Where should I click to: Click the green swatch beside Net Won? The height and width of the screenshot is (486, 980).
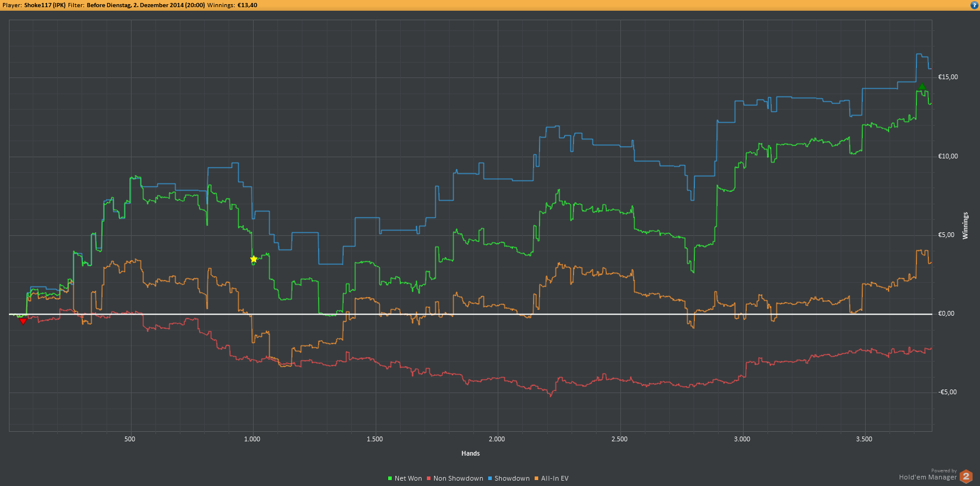point(390,478)
